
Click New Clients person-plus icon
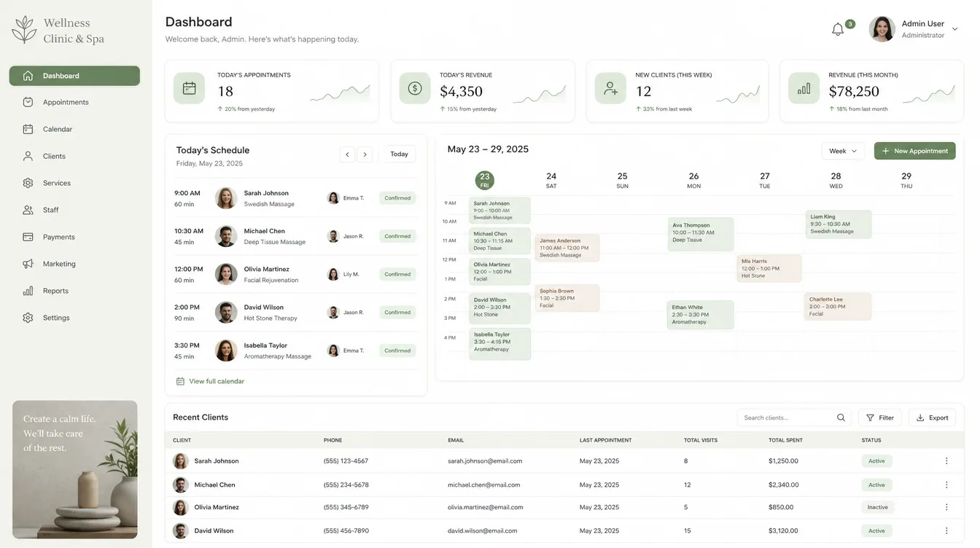(x=610, y=88)
